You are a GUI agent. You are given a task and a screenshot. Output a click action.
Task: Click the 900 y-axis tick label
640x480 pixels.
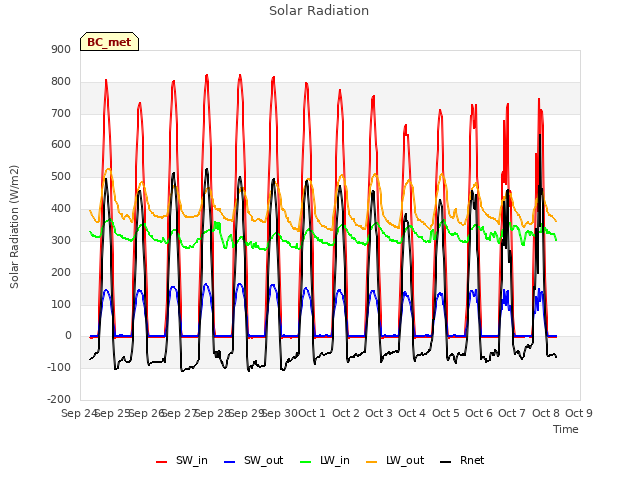(61, 49)
